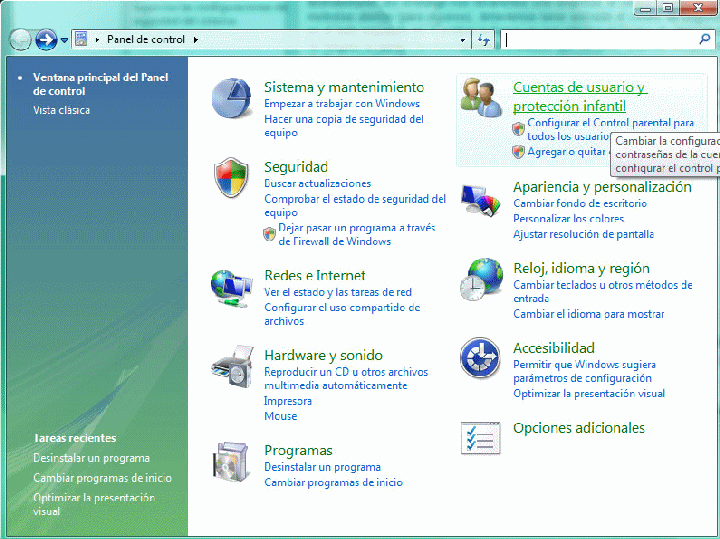Image resolution: width=720 pixels, height=539 pixels.
Task: Expand the arrow after Panel de control breadcrumb
Action: pos(196,40)
